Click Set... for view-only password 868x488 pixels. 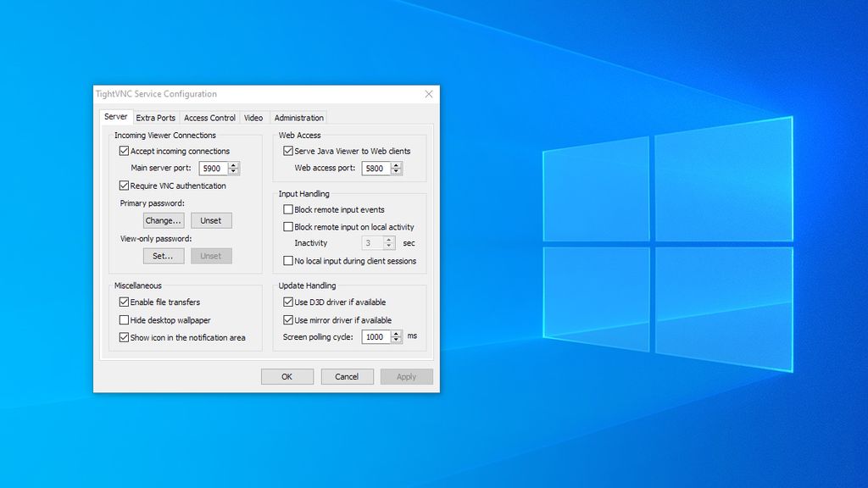point(164,256)
